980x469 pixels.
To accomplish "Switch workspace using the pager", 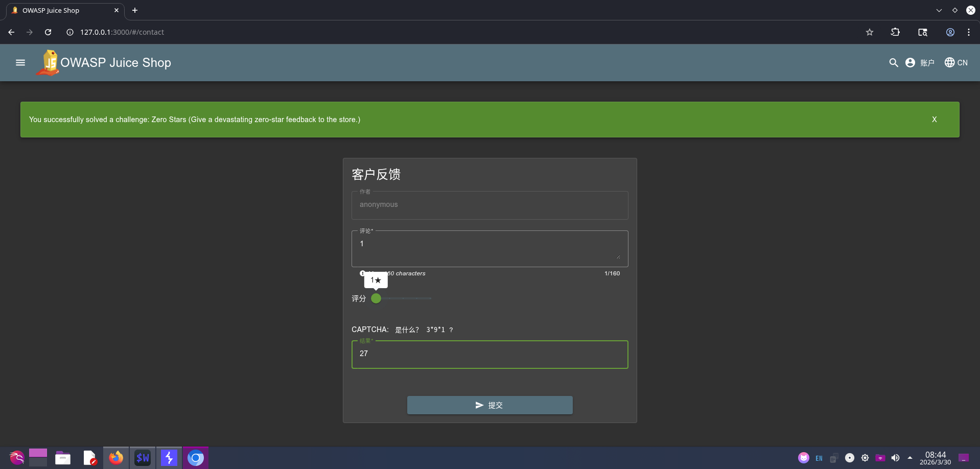I will (x=38, y=458).
